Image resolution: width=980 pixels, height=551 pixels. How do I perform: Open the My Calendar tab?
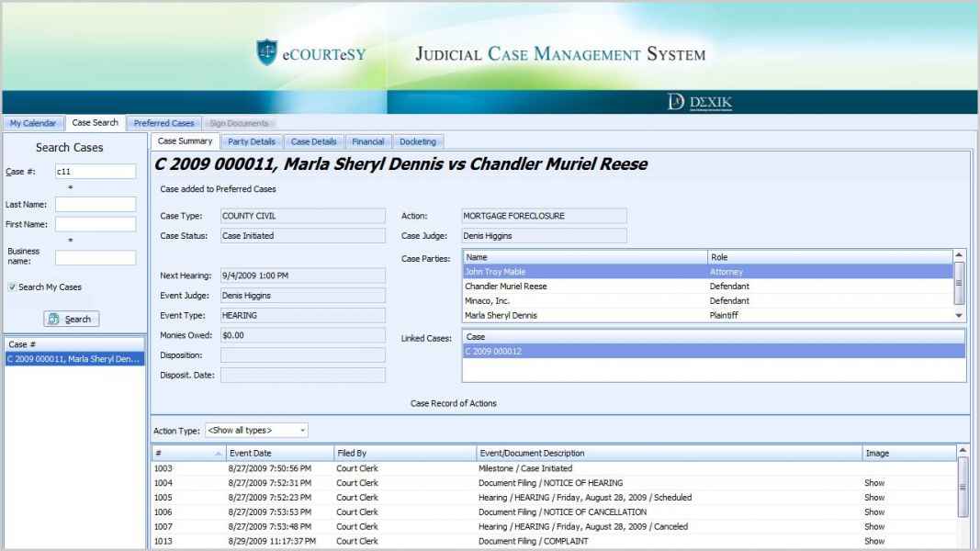(x=32, y=123)
